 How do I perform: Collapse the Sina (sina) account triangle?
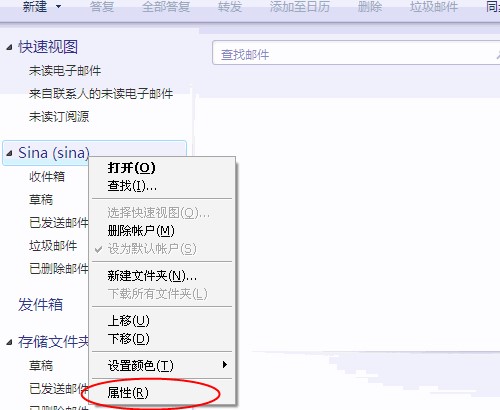pos(10,153)
